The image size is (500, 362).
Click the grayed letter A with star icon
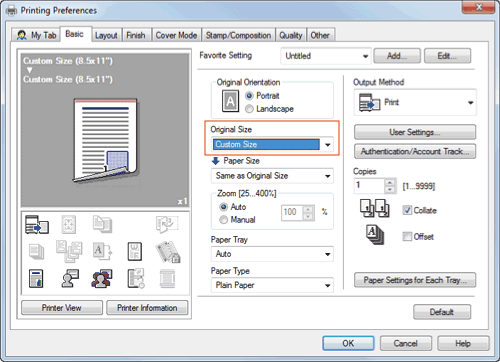102,251
